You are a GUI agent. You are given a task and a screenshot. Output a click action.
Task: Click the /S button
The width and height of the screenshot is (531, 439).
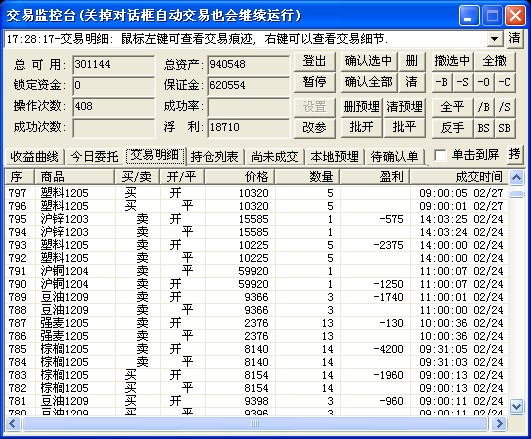[x=505, y=107]
